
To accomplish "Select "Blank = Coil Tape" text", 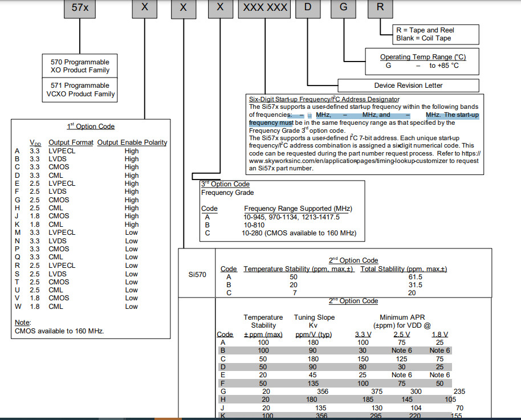I will [x=424, y=38].
